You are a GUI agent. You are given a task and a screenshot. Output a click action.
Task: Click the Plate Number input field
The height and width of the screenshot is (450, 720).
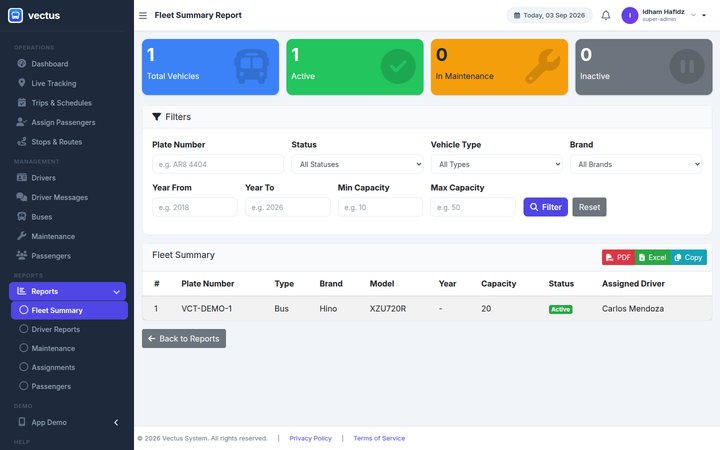(218, 164)
